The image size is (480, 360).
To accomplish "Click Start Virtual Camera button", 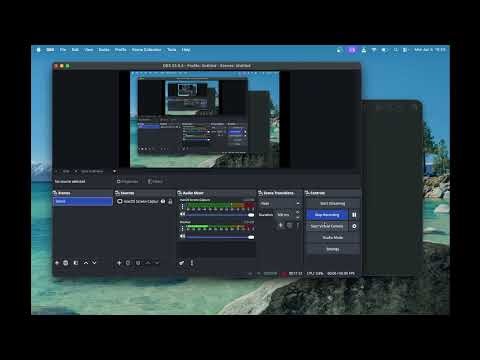I will pos(327,226).
